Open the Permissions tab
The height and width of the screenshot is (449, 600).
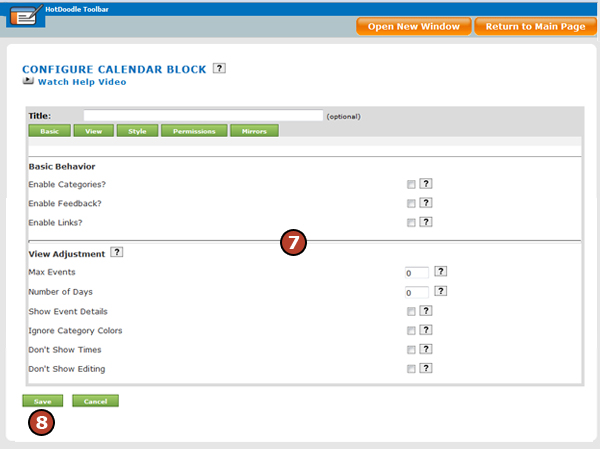[x=194, y=131]
